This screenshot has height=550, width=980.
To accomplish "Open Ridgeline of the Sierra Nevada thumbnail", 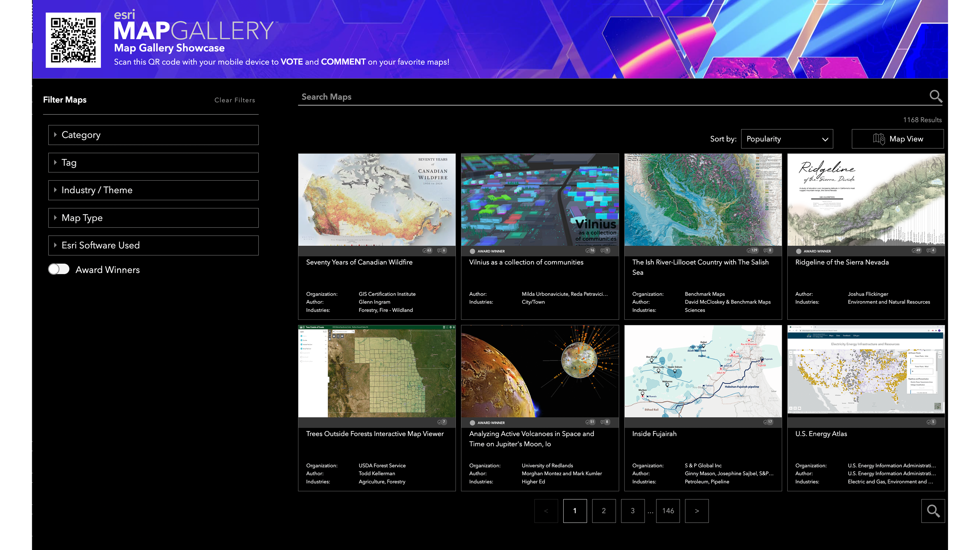I will tap(866, 200).
